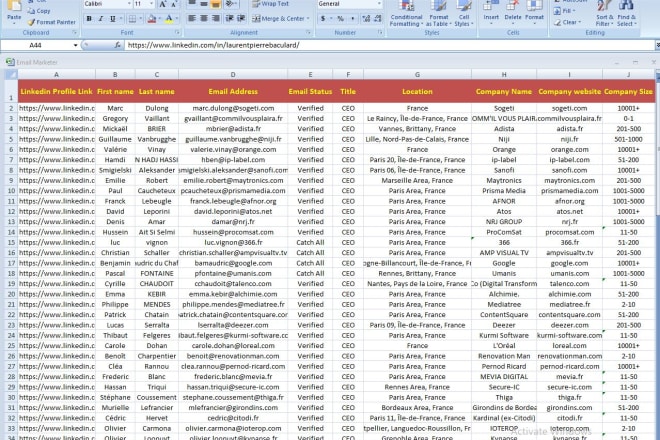Open the Fill options
Screen dimensions: 660x440
[566, 11]
